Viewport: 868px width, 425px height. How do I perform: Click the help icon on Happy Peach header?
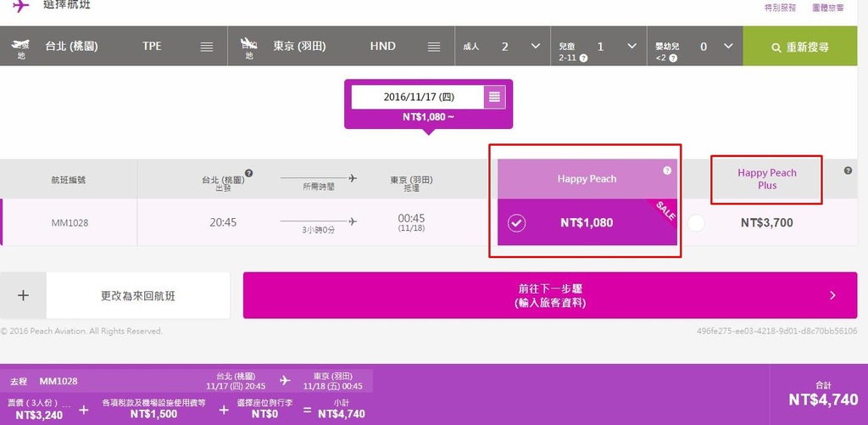point(667,171)
